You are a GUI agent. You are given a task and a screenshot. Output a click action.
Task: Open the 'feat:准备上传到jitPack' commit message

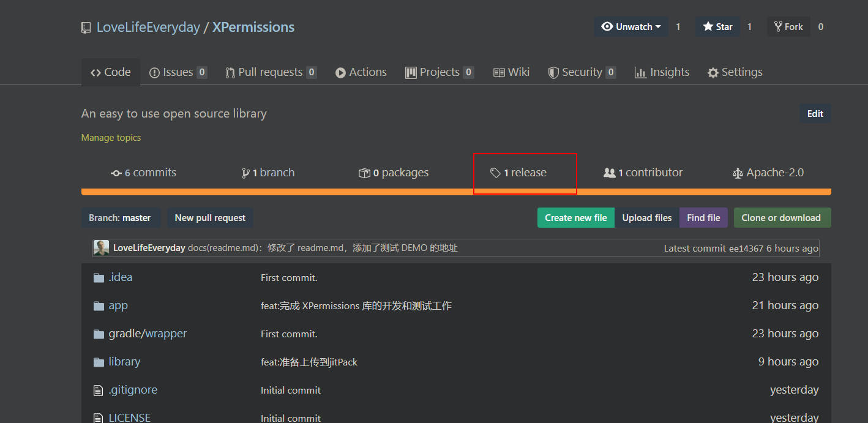309,362
